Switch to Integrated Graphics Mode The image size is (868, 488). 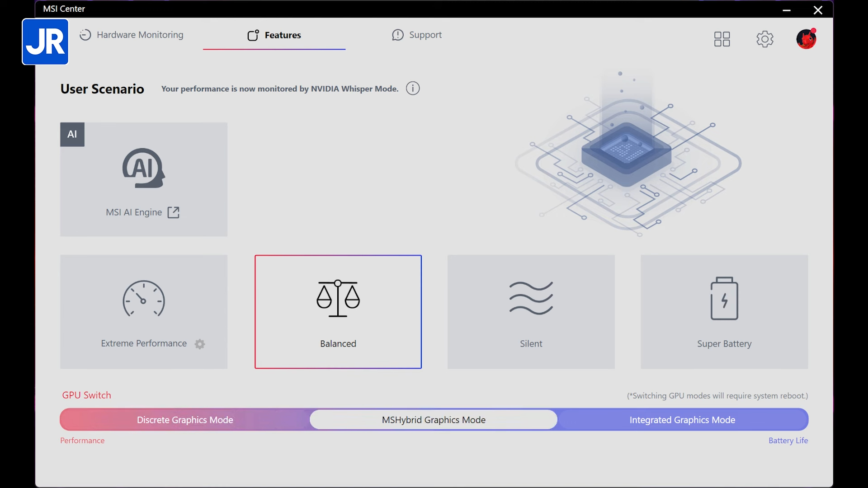683,420
